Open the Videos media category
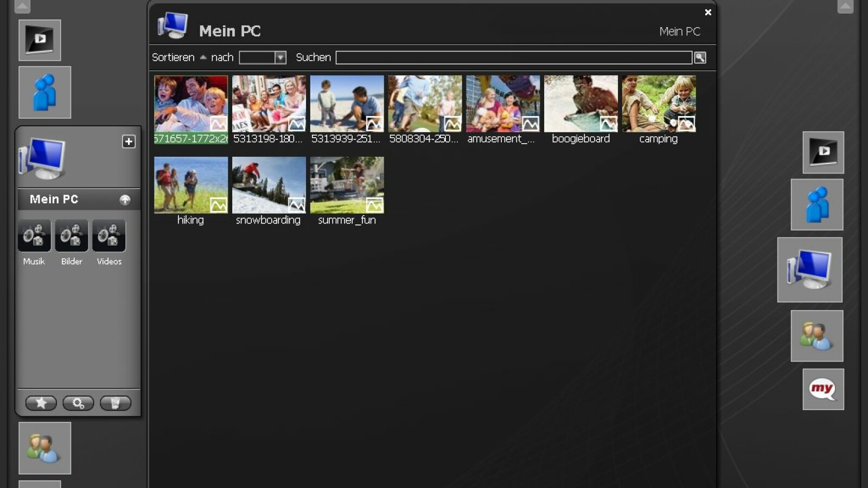Viewport: 868px width, 488px height. [109, 236]
